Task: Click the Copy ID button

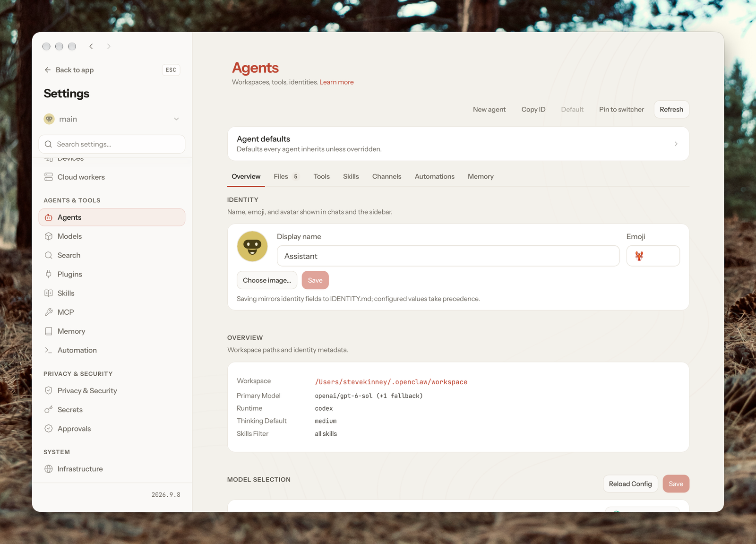Action: (x=533, y=109)
